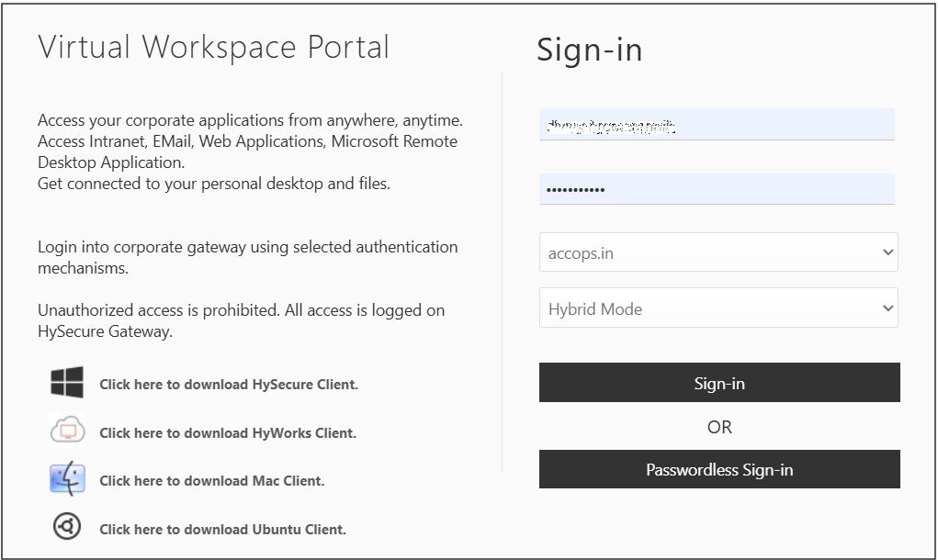Click the Windows logo icon

tap(67, 382)
